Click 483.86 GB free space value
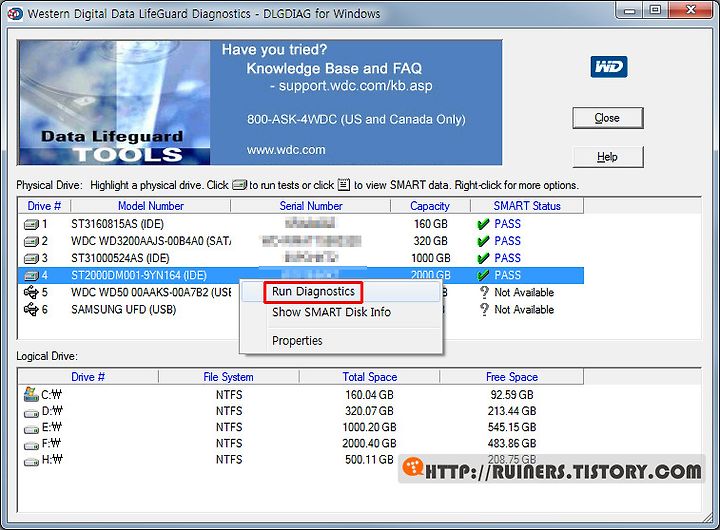This screenshot has width=720, height=530. pos(512,443)
